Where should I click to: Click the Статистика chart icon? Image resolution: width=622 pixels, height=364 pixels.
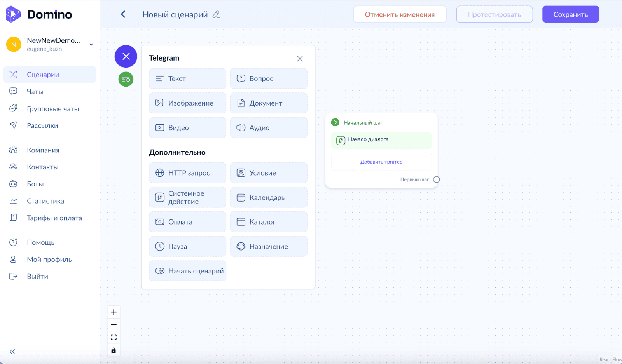pyautogui.click(x=13, y=201)
